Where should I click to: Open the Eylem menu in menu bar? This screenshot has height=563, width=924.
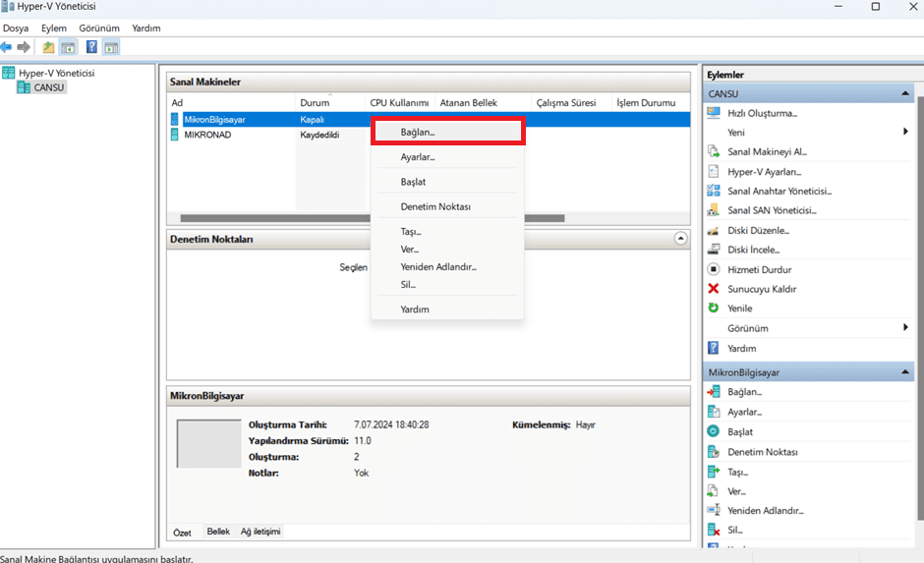[54, 28]
